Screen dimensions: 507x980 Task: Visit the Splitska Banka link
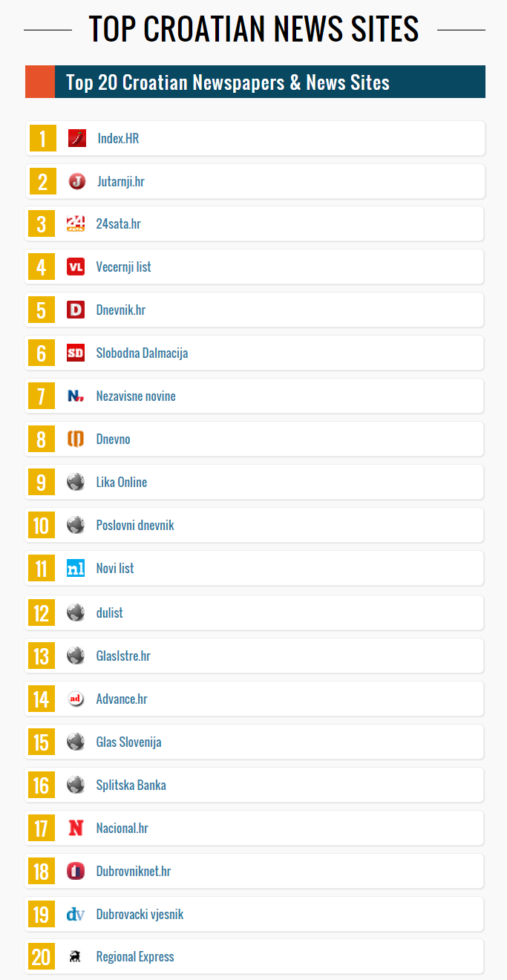point(131,785)
